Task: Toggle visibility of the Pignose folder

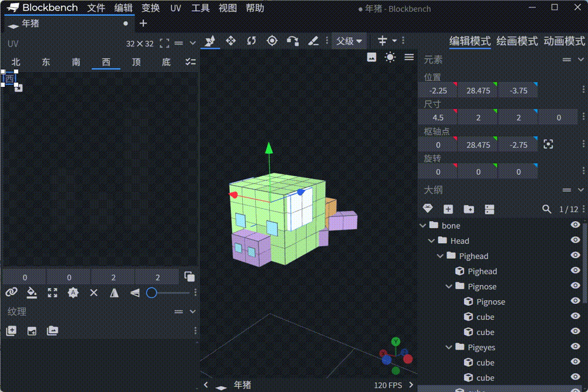Action: [x=575, y=287]
